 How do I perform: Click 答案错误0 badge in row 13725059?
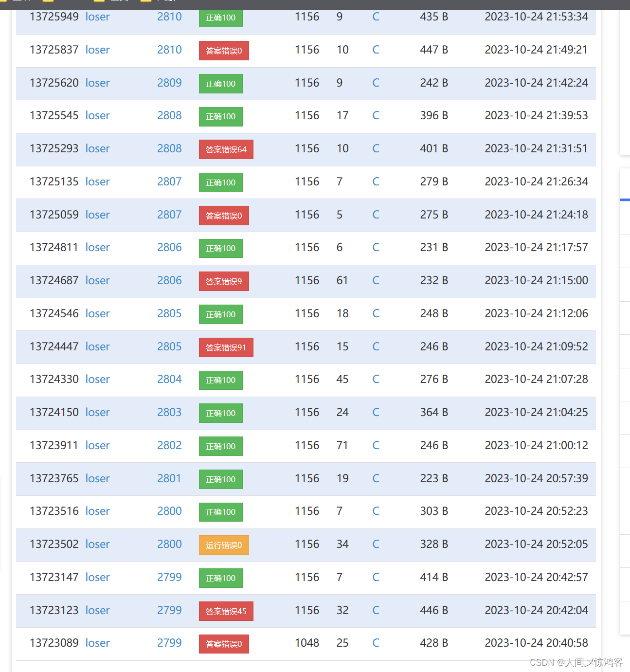tap(224, 216)
